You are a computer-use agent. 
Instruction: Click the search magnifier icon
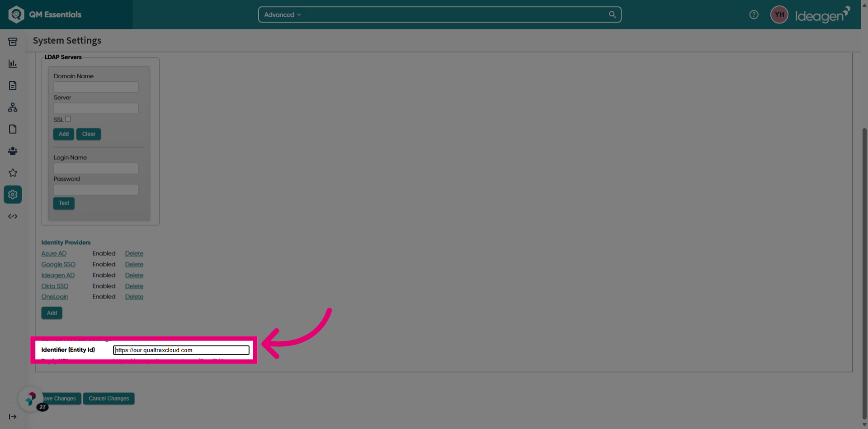click(612, 14)
